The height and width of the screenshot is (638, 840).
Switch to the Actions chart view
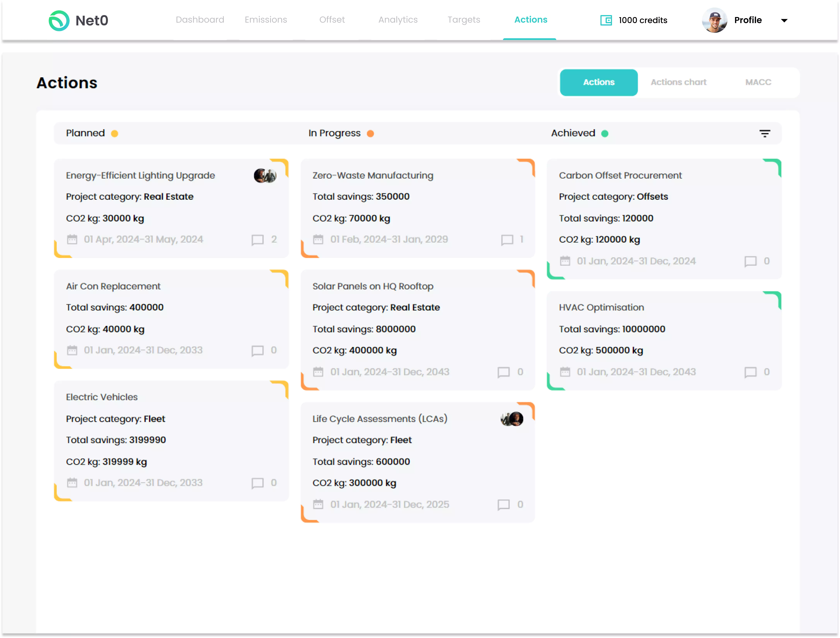pyautogui.click(x=678, y=82)
